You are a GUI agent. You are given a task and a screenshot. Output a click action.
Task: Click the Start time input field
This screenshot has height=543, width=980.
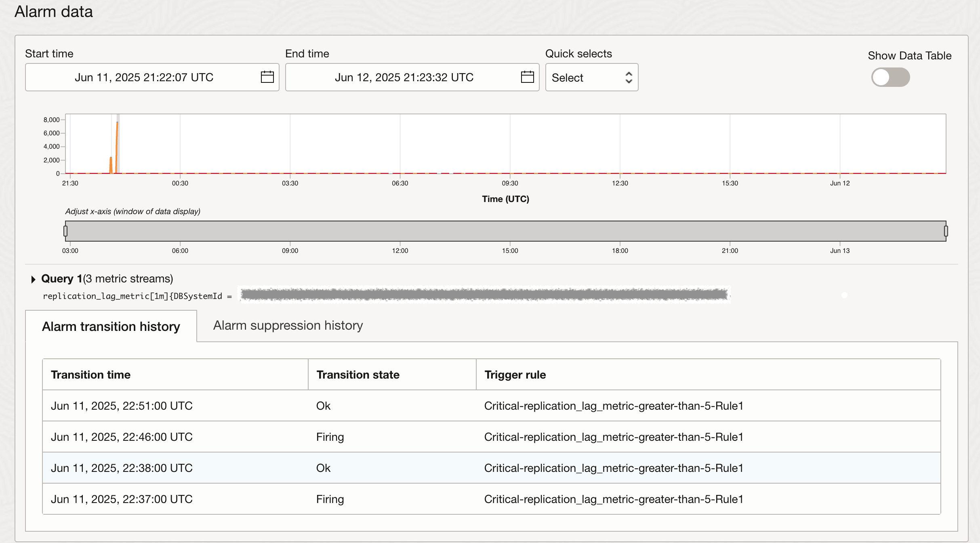pos(144,77)
